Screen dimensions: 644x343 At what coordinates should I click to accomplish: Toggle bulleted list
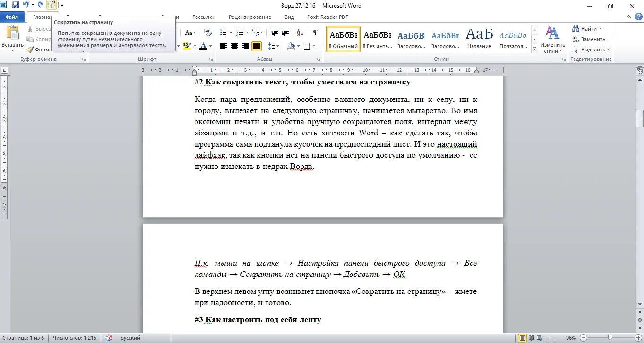(x=223, y=33)
